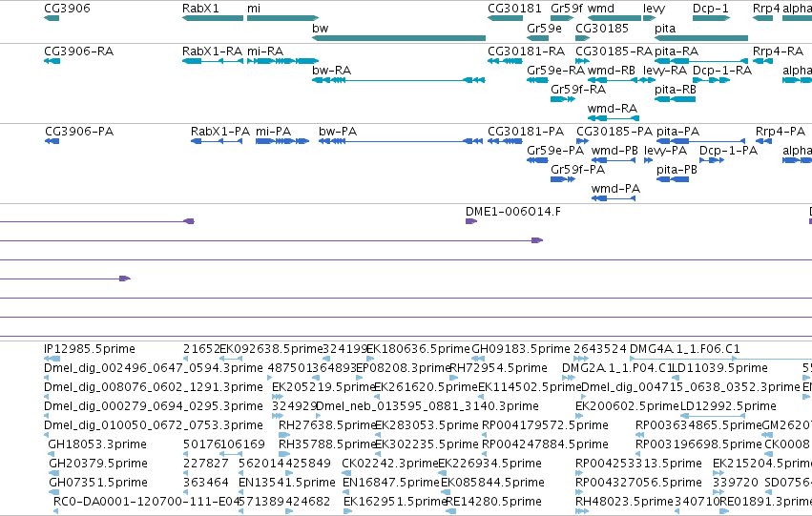Click the EK205219.5prime EST label
The height and width of the screenshot is (516, 812).
323,387
